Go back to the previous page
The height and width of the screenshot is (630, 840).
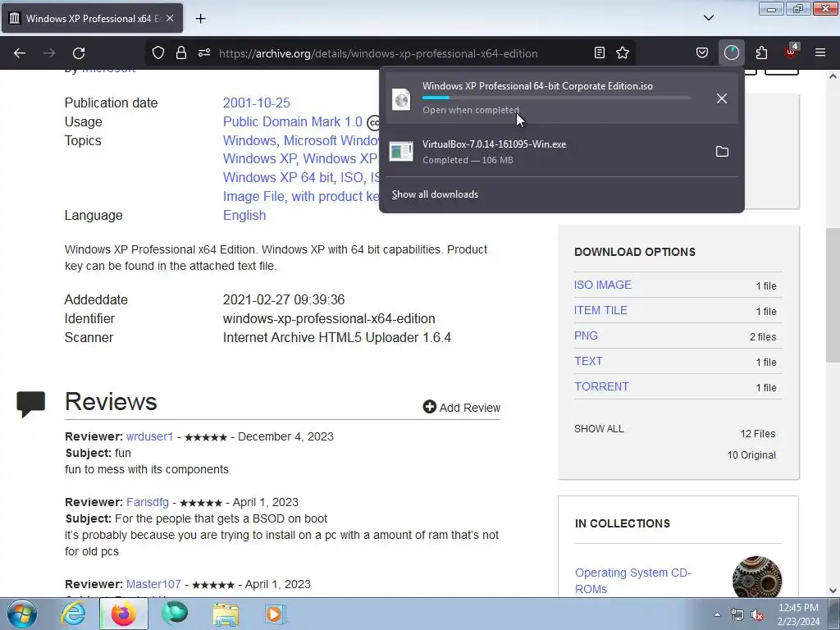point(20,53)
